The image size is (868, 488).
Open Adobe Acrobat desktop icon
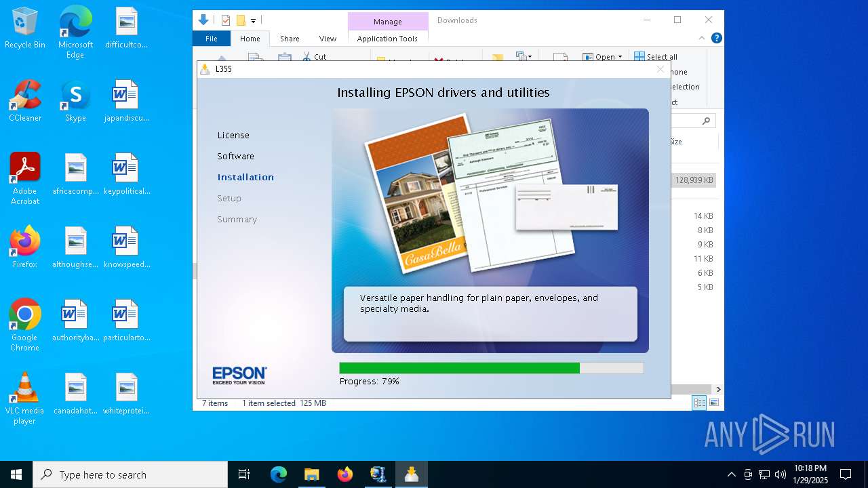pyautogui.click(x=25, y=179)
